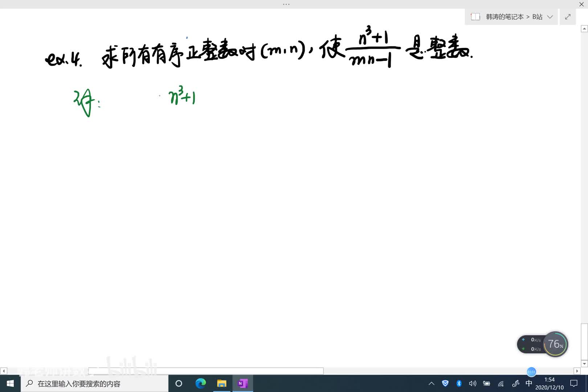The height and width of the screenshot is (392, 588).
Task: Show hidden system tray icons
Action: [431, 383]
